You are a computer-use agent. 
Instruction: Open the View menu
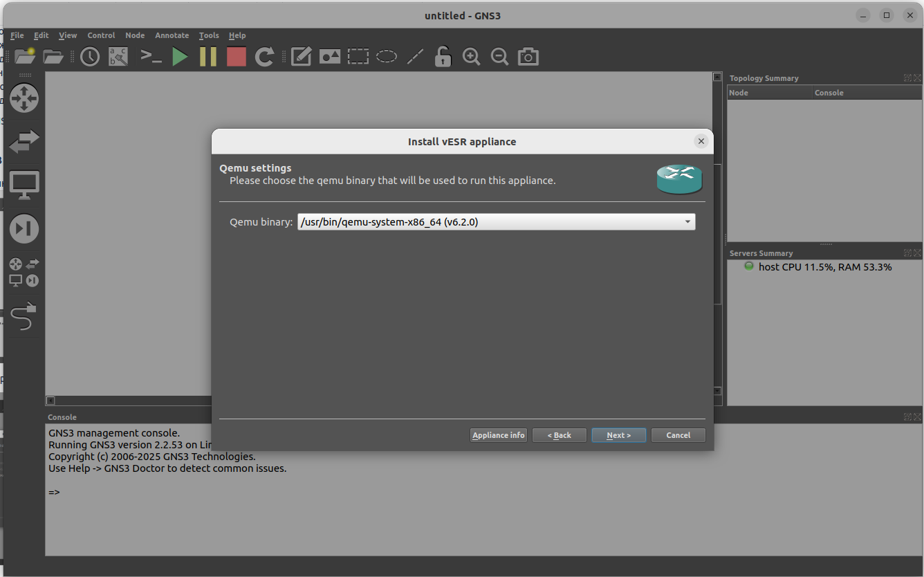click(68, 35)
